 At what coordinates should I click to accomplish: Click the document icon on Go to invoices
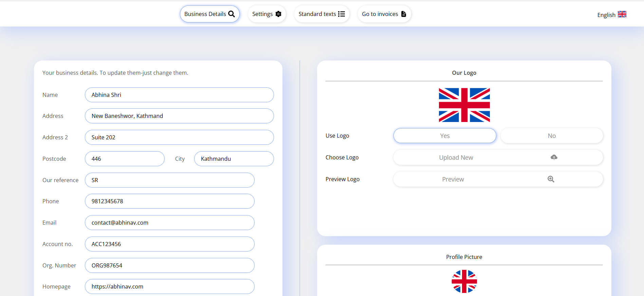404,14
